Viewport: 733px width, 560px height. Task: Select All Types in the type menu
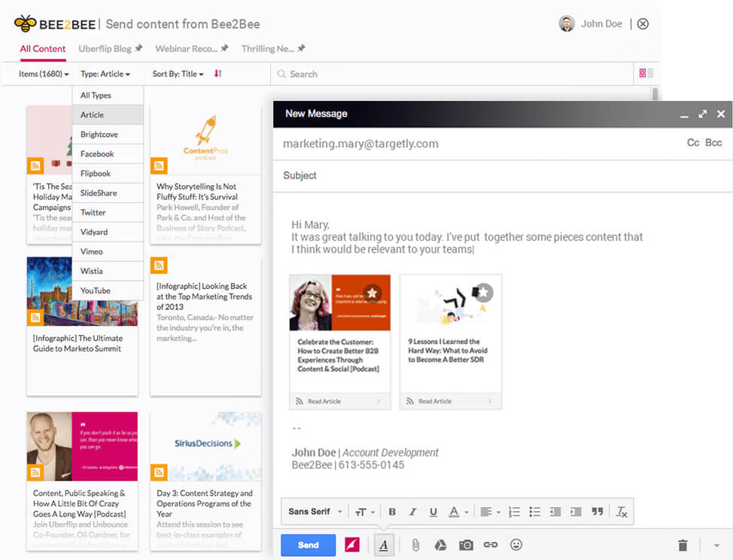(108, 96)
